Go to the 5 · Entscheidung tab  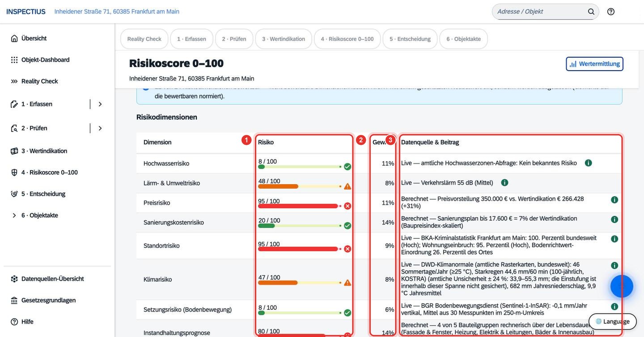click(x=410, y=39)
